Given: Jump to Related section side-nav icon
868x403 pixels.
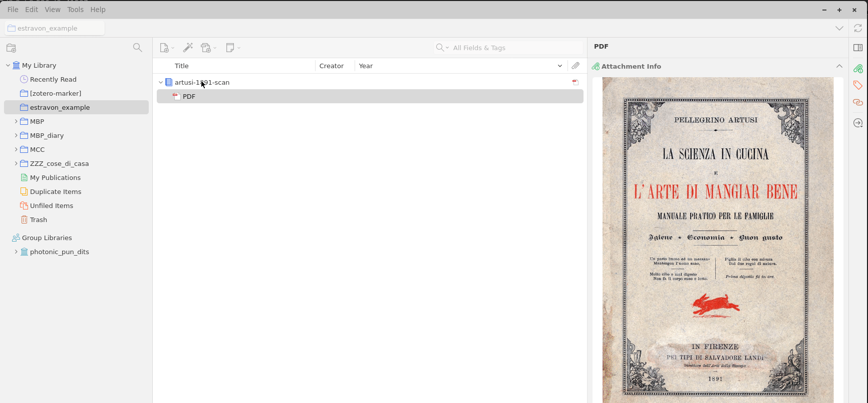Looking at the screenshot, I should tap(858, 102).
